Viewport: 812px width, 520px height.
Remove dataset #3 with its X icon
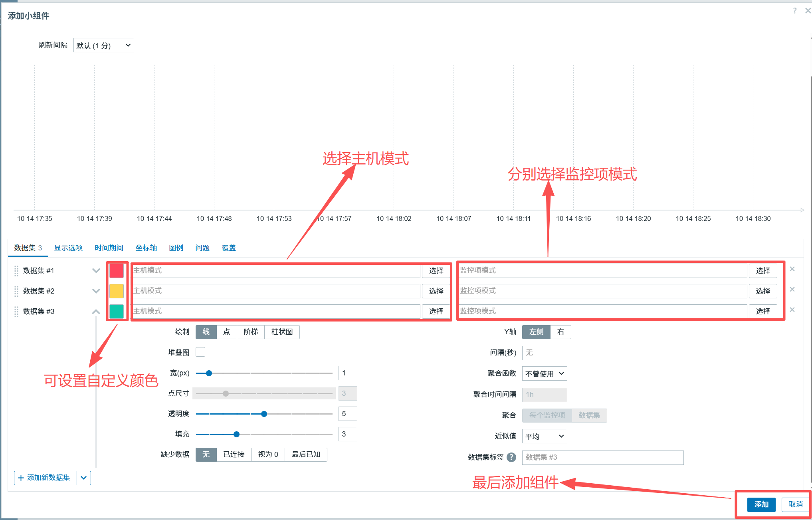tap(792, 310)
